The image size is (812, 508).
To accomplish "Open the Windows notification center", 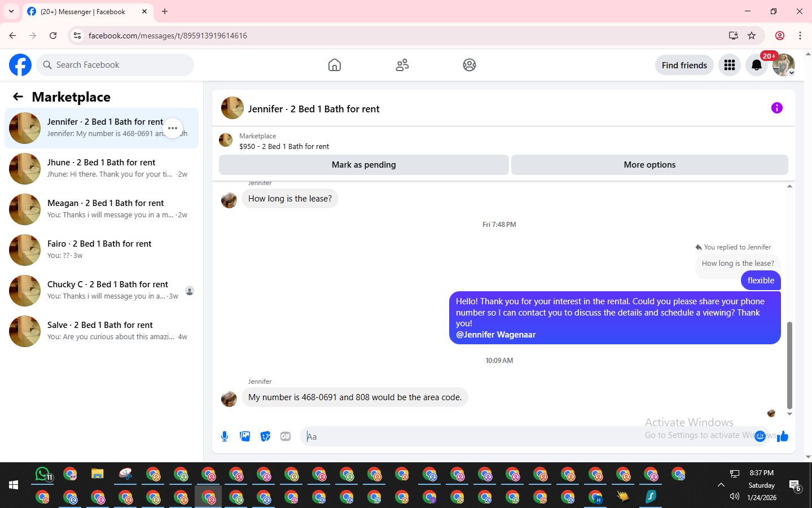I will [x=795, y=485].
